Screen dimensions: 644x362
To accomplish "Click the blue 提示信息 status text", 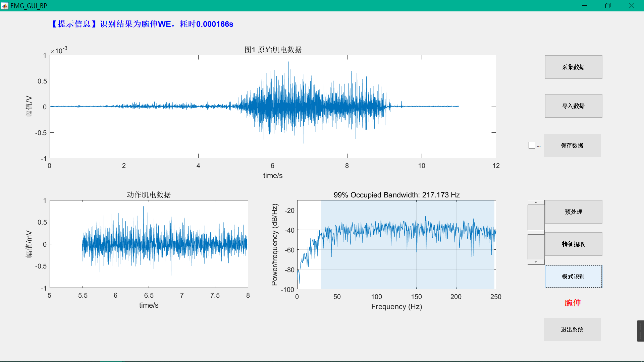I will (142, 24).
